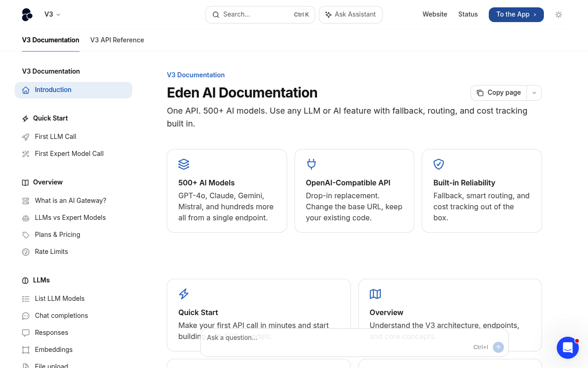This screenshot has height=368, width=588.
Task: Click the lightning icon on Quick Start card
Action: click(x=184, y=294)
